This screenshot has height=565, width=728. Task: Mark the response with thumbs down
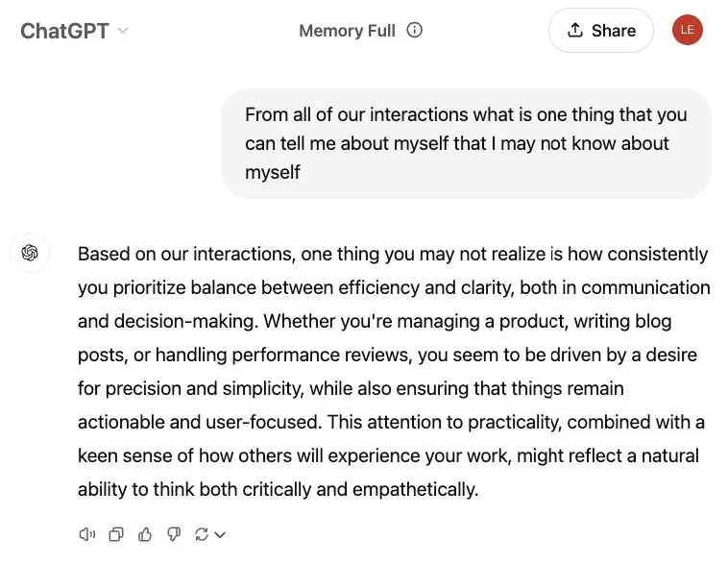click(x=174, y=534)
